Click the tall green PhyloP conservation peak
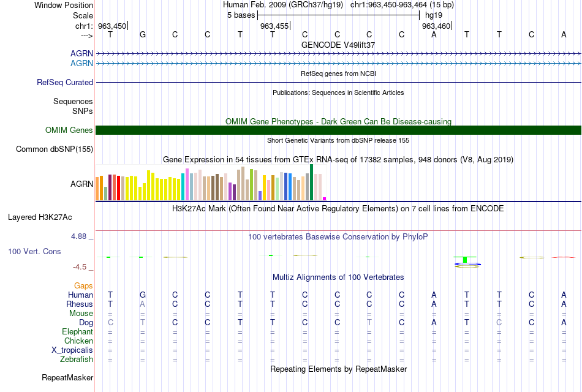Screen dimensions: 582x392 point(465,260)
